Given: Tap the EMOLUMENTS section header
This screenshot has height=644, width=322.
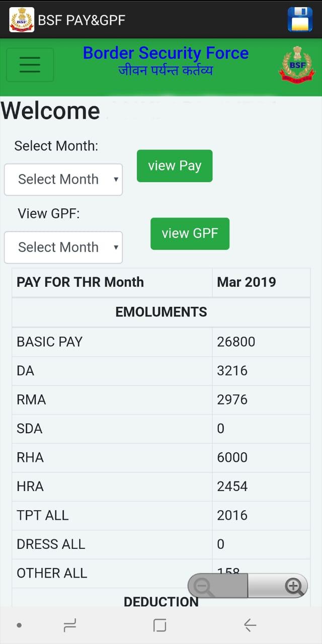Looking at the screenshot, I should (161, 312).
